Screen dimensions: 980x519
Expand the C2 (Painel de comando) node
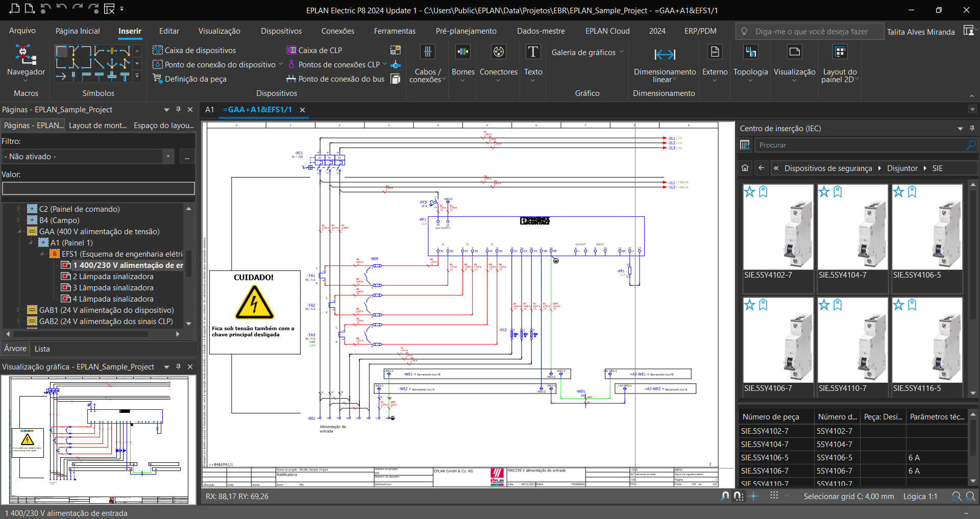tap(19, 209)
